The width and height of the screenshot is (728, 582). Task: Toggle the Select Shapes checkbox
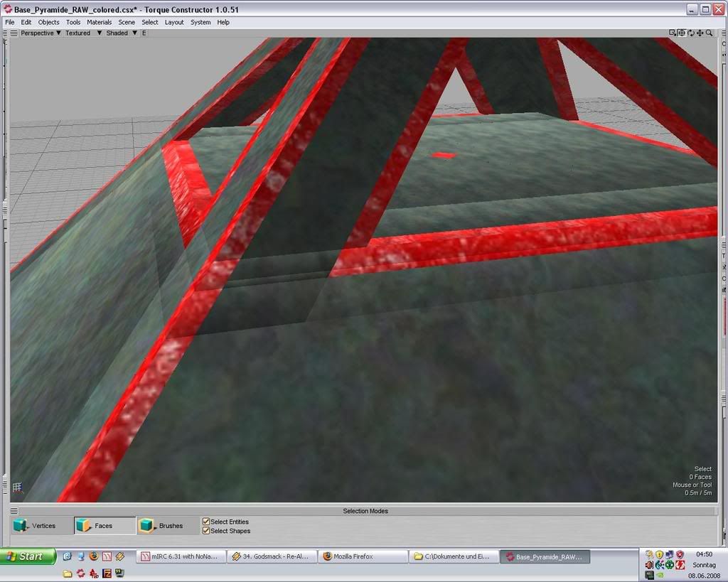206,531
